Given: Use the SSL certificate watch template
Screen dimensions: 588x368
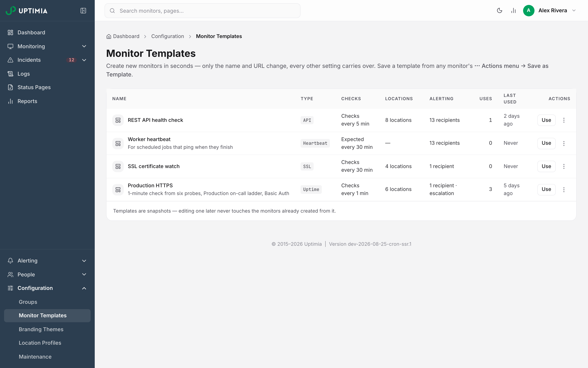Looking at the screenshot, I should pyautogui.click(x=546, y=166).
